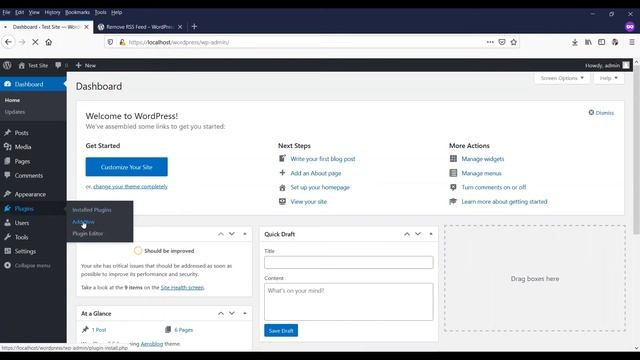
Task: Click the browser forward arrow
Action: 22,42
